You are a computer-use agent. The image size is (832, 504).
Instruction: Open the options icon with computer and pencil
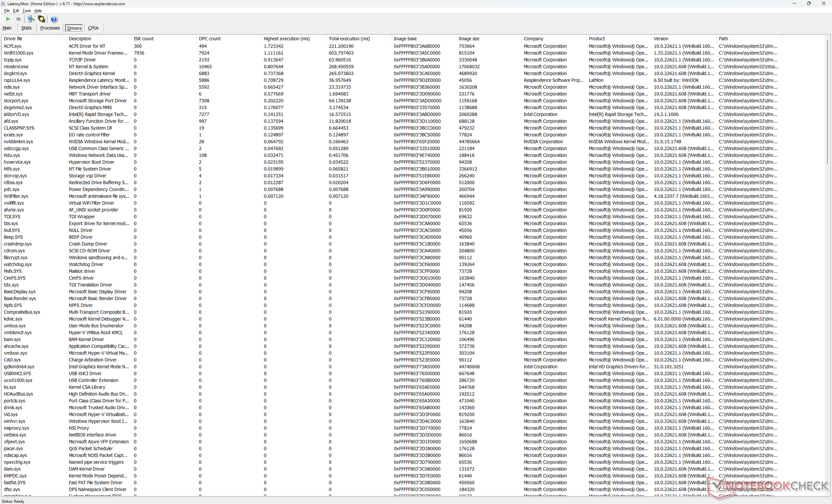31,19
